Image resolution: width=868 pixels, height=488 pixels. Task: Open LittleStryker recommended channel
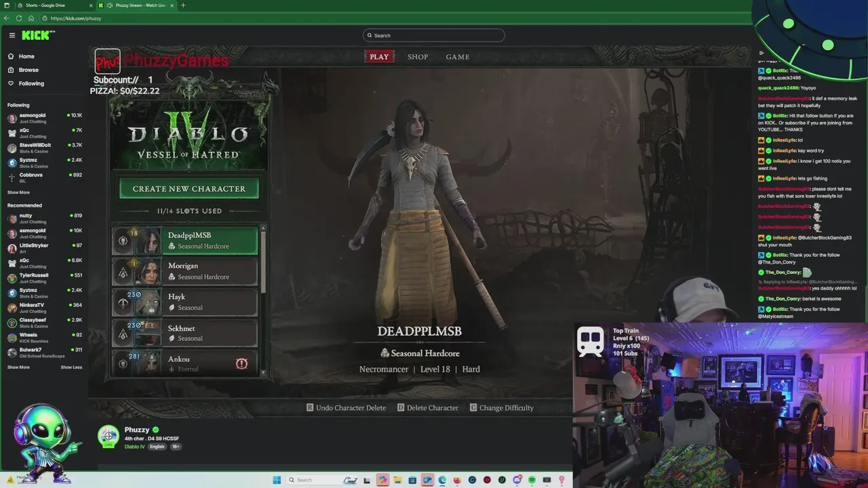[44, 248]
